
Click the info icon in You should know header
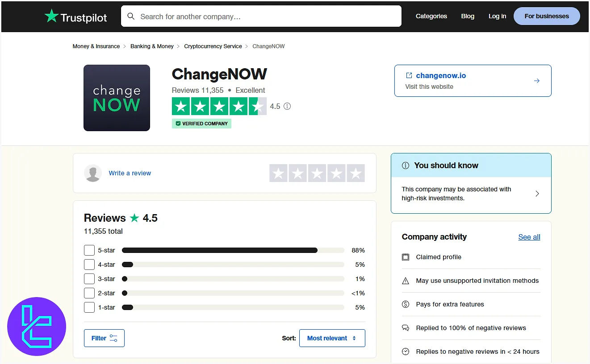point(406,165)
